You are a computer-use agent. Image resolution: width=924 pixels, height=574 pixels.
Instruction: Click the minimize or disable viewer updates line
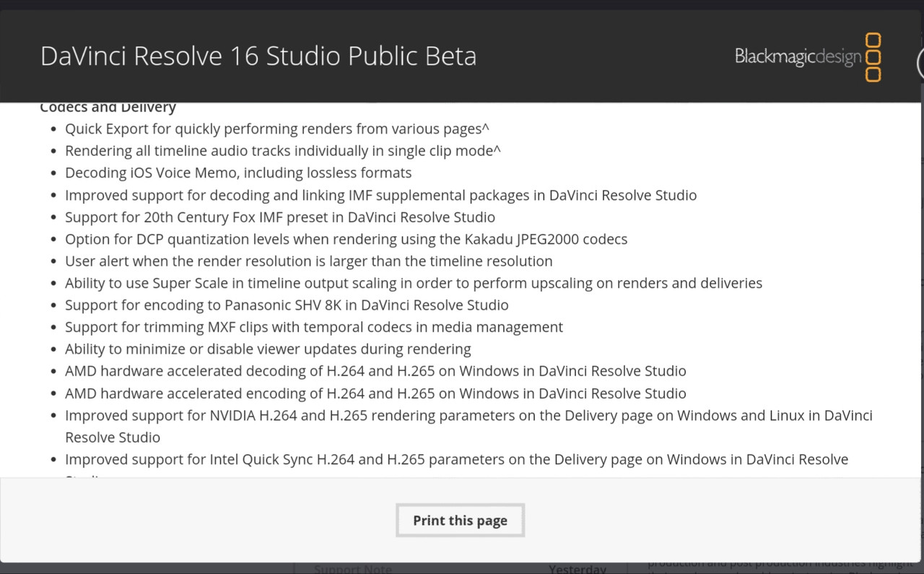tap(268, 349)
